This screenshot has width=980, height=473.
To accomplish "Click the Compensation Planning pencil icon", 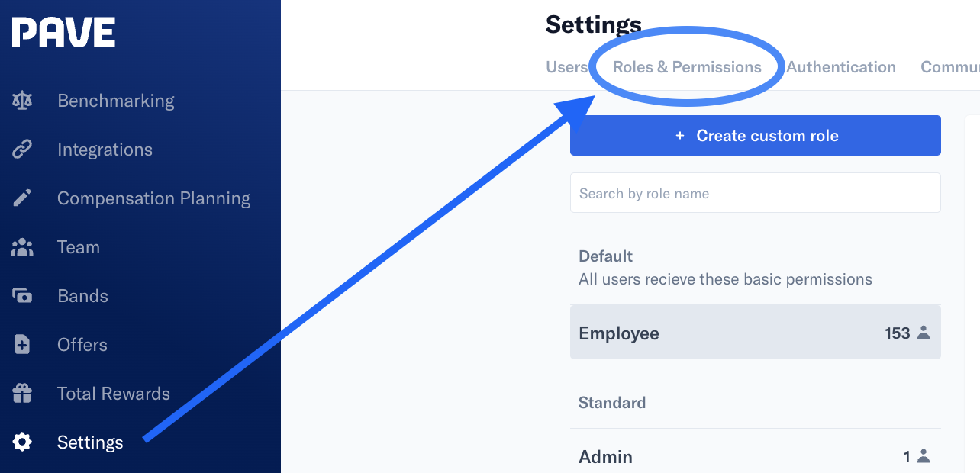I will (22, 198).
